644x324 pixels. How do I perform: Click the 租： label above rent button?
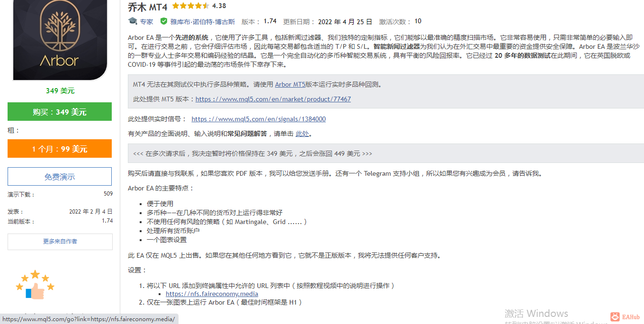point(14,130)
